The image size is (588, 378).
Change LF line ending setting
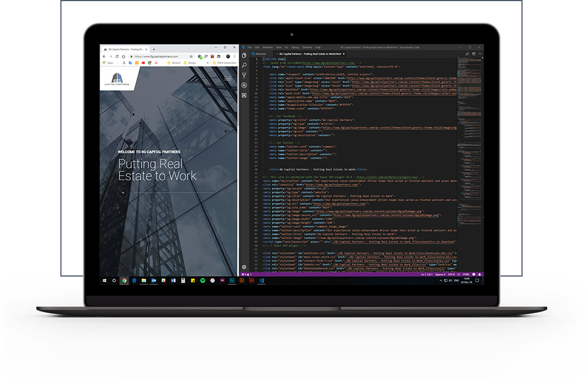tap(458, 274)
